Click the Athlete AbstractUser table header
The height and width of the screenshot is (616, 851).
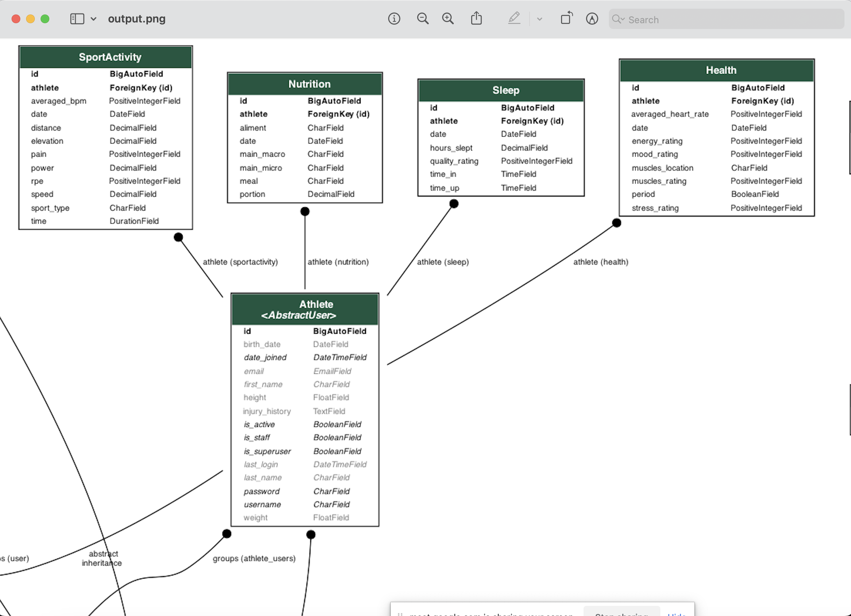305,309
